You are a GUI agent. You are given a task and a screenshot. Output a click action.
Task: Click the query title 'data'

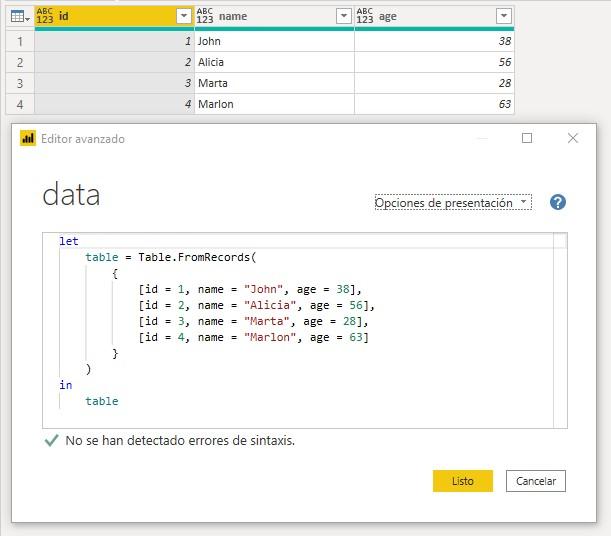tap(71, 194)
